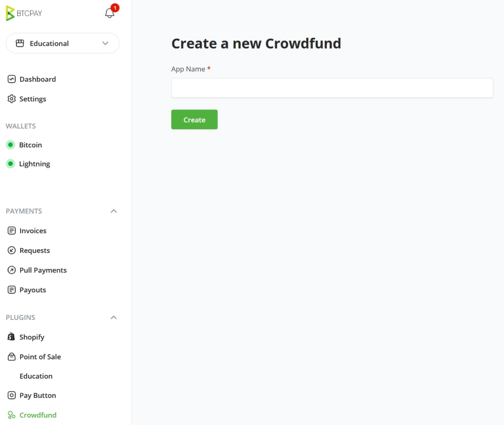Click the Pull Payments arrow icon
Viewport: 504px width, 425px height.
click(11, 270)
